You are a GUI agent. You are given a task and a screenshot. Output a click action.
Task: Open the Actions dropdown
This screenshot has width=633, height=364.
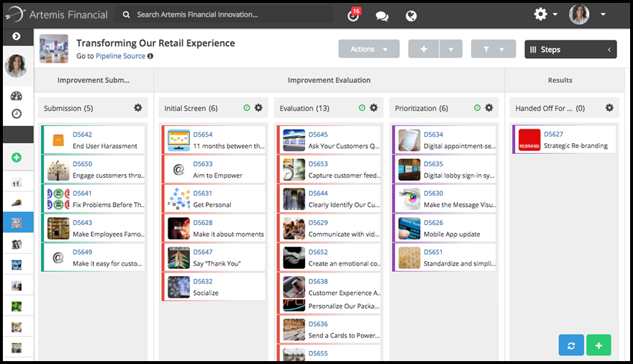pyautogui.click(x=368, y=49)
